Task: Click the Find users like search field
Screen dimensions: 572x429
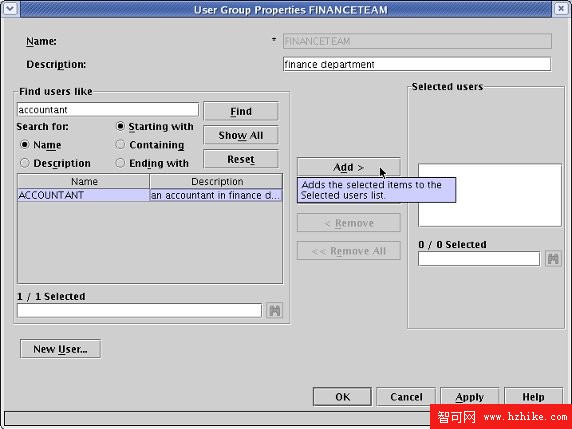Action: point(108,110)
